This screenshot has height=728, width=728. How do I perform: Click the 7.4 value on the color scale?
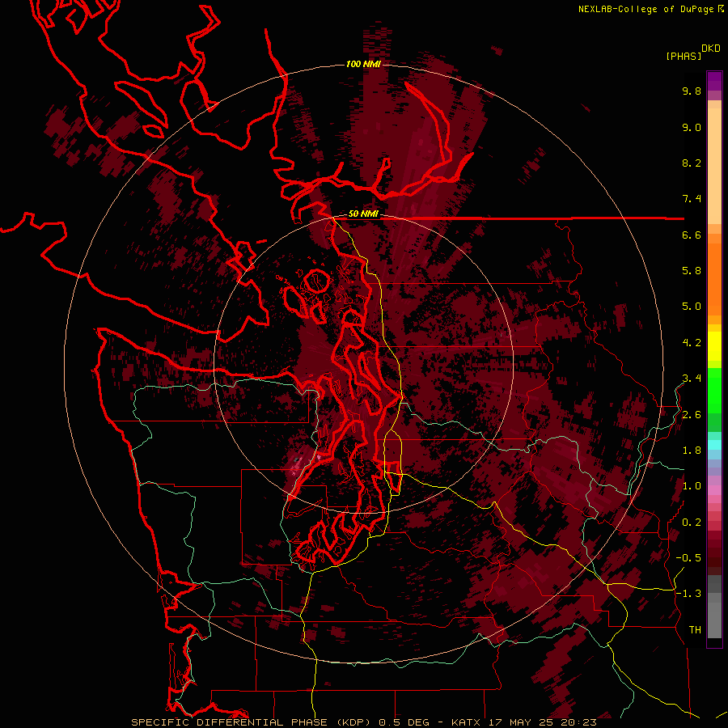[x=692, y=199]
